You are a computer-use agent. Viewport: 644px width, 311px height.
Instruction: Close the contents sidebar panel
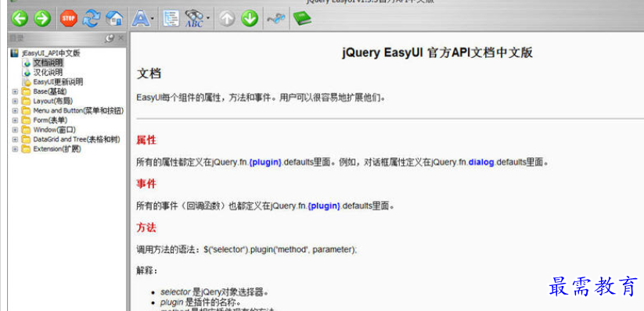click(121, 38)
